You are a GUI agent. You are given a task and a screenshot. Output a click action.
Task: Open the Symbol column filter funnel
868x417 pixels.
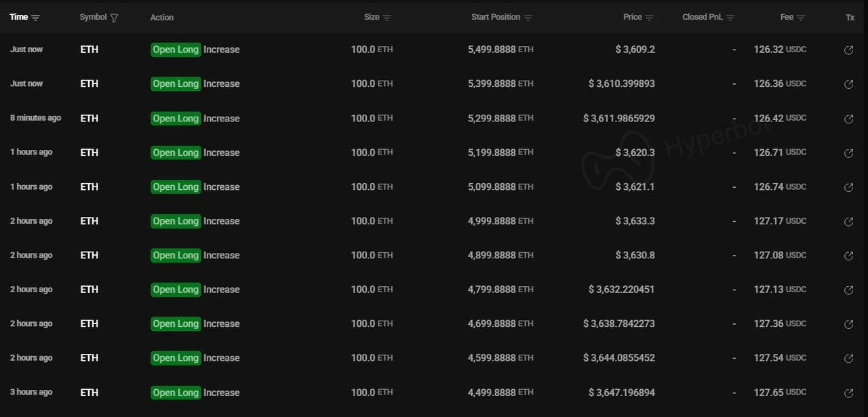114,18
